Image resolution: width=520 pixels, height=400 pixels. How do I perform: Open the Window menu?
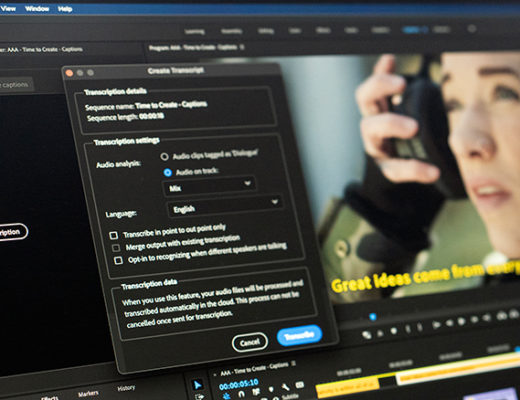(x=37, y=9)
